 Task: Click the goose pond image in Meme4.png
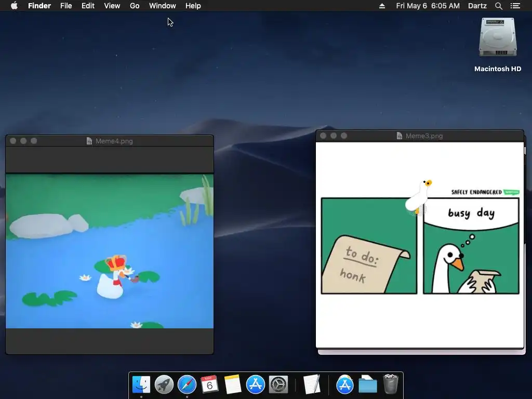coord(110,251)
